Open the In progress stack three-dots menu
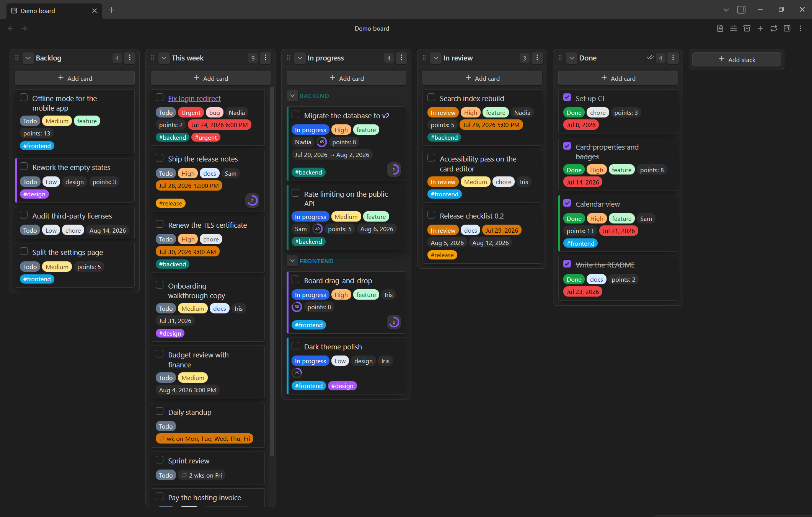The height and width of the screenshot is (517, 812). 401,58
